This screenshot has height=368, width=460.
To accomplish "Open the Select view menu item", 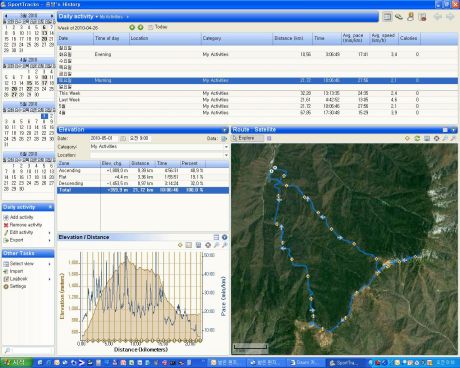I will tap(22, 264).
